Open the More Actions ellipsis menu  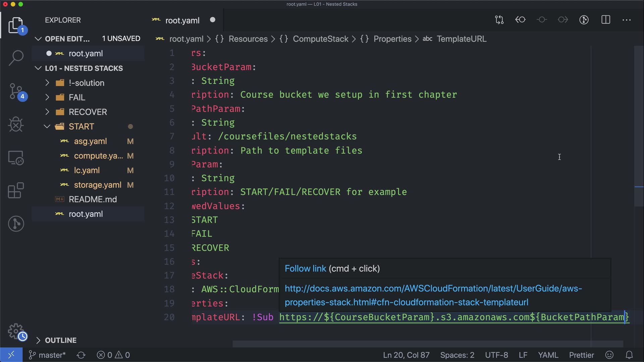point(626,20)
